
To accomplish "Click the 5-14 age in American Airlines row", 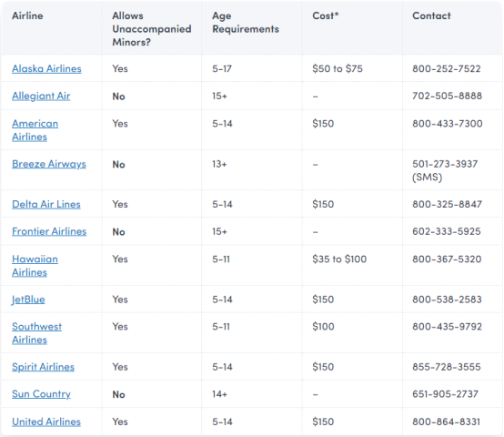I will (x=222, y=124).
